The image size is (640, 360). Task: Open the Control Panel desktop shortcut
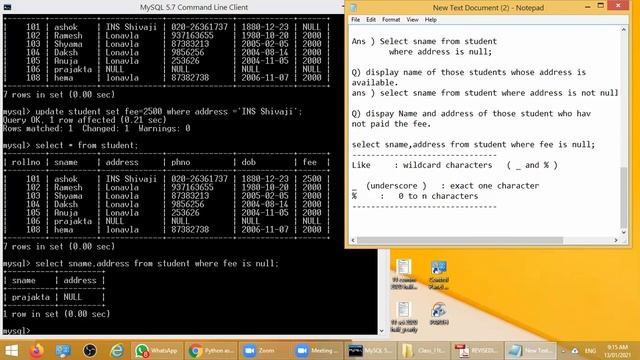[x=439, y=275]
